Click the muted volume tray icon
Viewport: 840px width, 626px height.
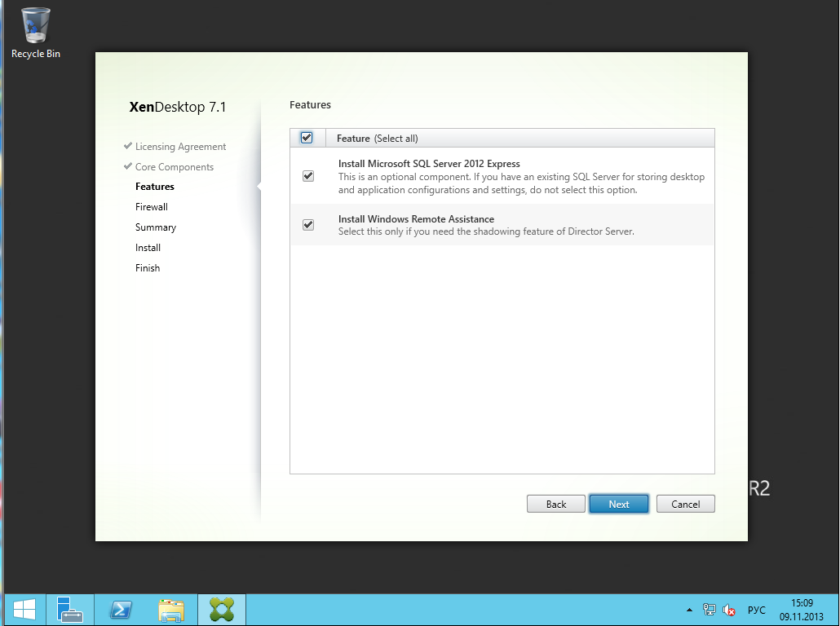(x=728, y=610)
